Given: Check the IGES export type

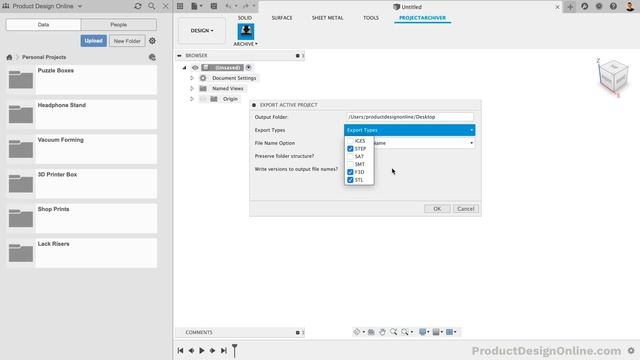Looking at the screenshot, I should click(350, 141).
